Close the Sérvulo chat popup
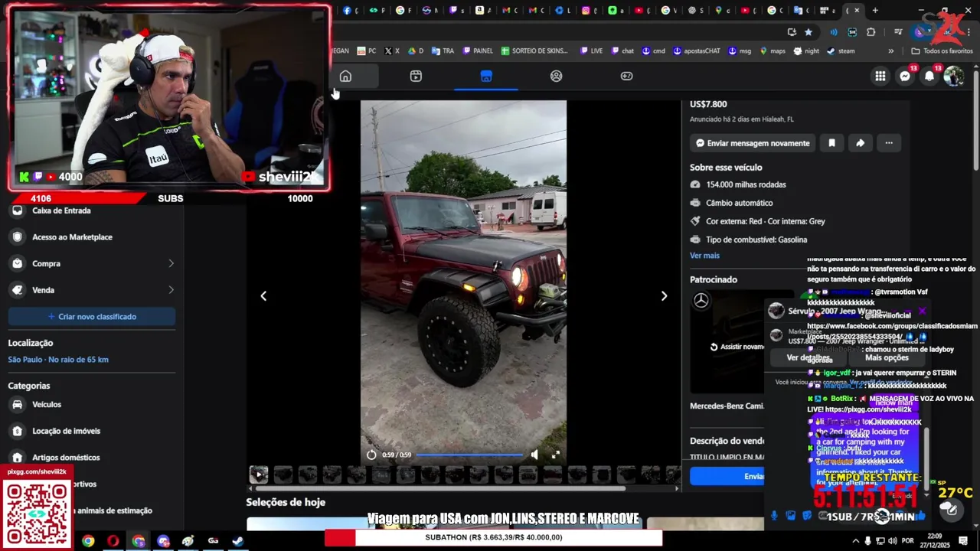Image resolution: width=980 pixels, height=551 pixels. [x=922, y=311]
